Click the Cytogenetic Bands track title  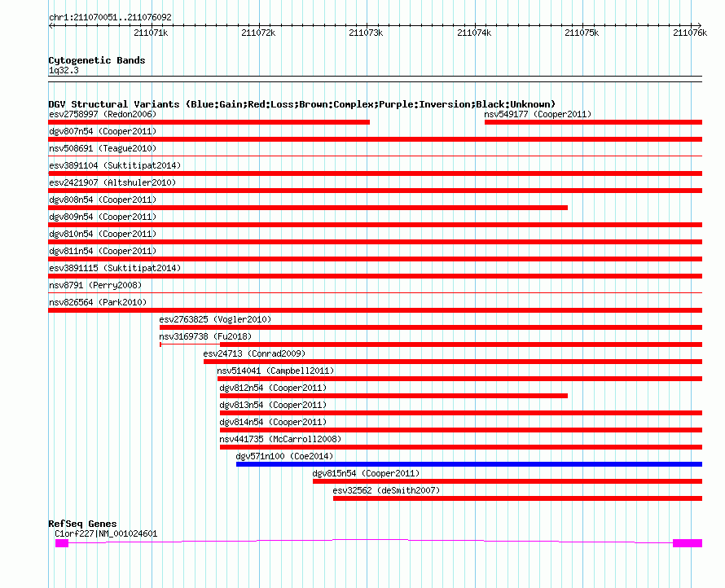coord(97,60)
